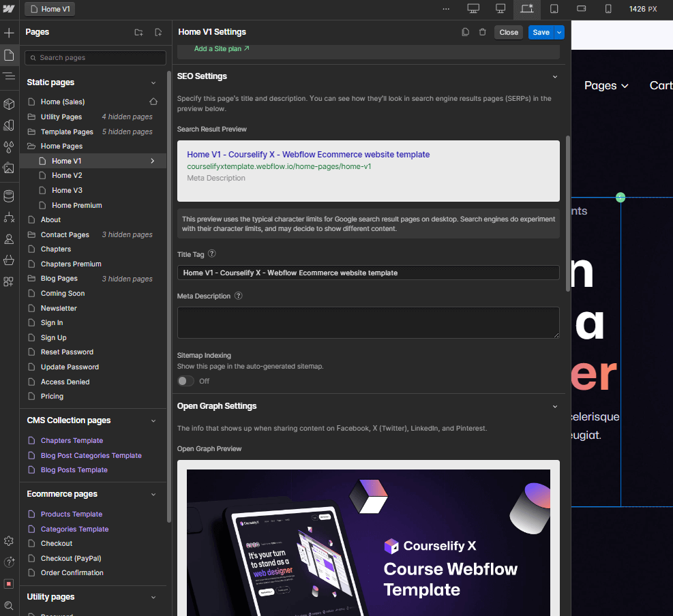This screenshot has height=616, width=673.
Task: Open the Apps panel
Action: click(10, 281)
